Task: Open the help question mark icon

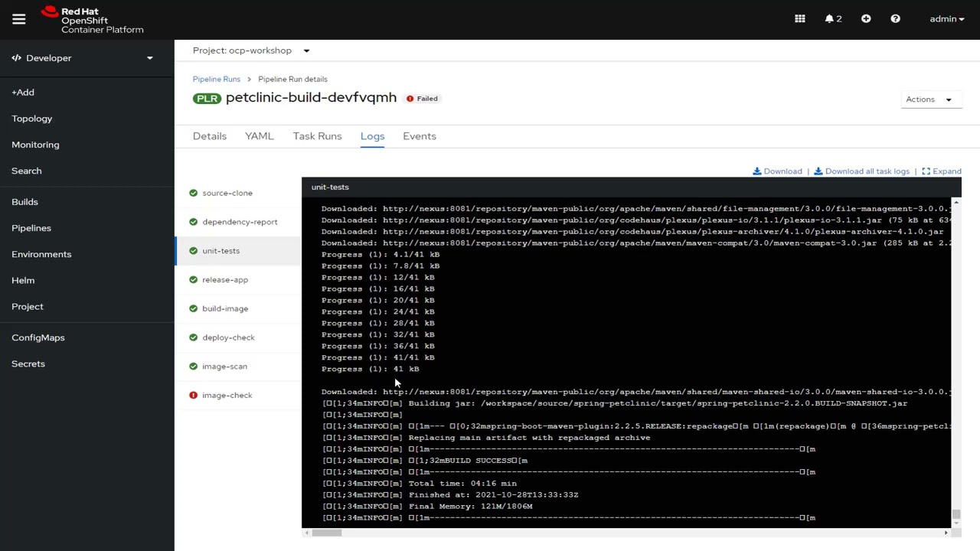Action: 895,19
